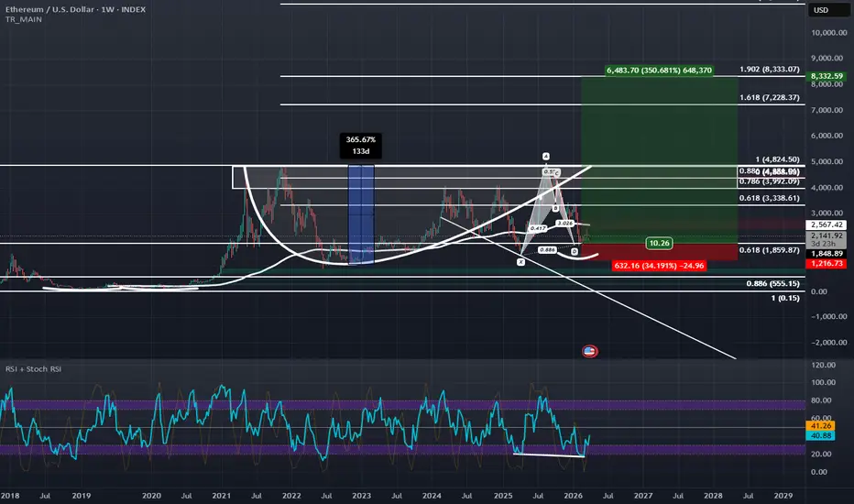Click the harmonic pattern point A label
Viewport: 854px width, 504px height.
pyautogui.click(x=546, y=157)
